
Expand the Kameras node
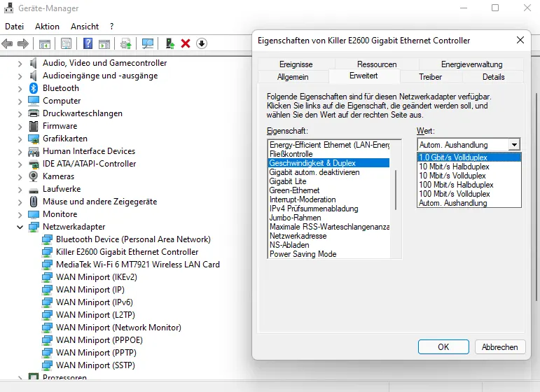[20, 177]
